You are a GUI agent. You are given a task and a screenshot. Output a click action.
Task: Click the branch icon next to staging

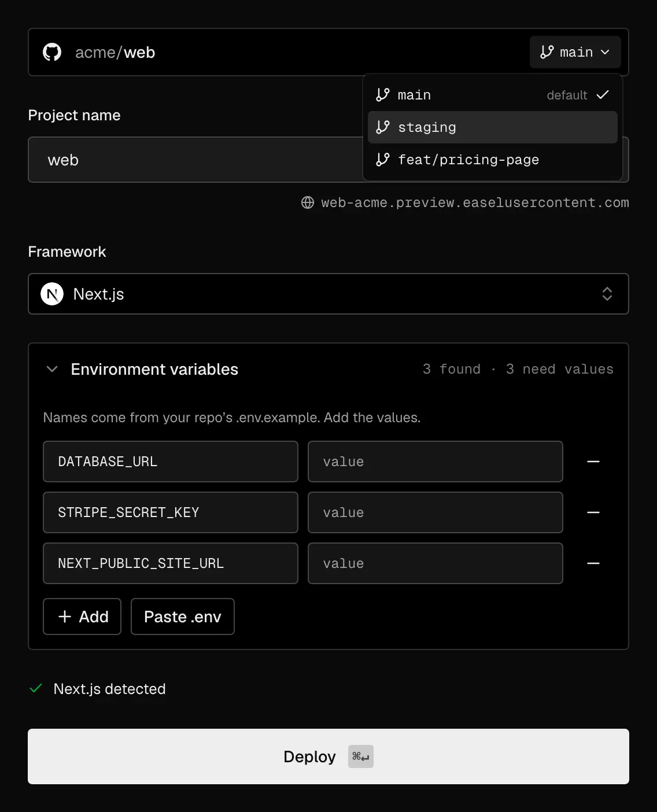383,127
